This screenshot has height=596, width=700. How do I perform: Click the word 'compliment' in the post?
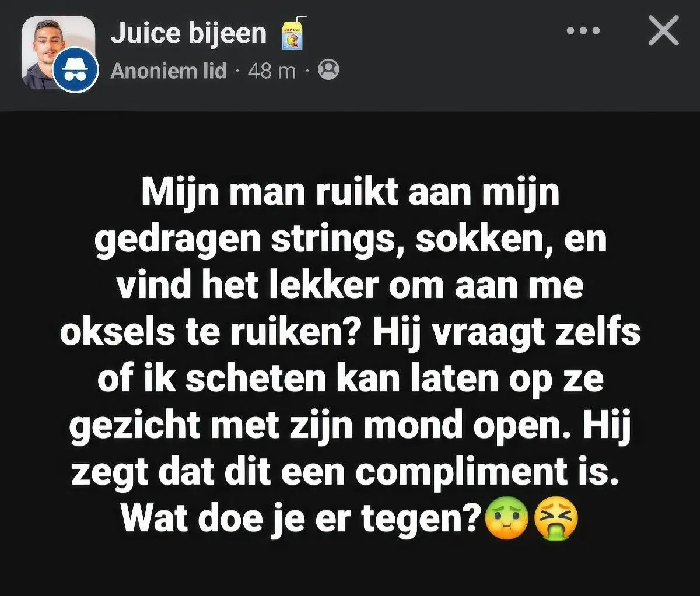pos(461,472)
